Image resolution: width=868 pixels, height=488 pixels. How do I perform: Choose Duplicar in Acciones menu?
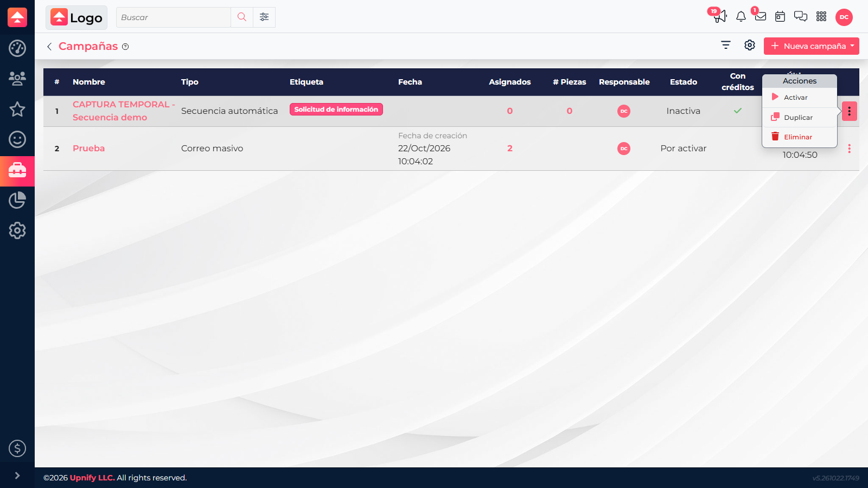tap(800, 117)
